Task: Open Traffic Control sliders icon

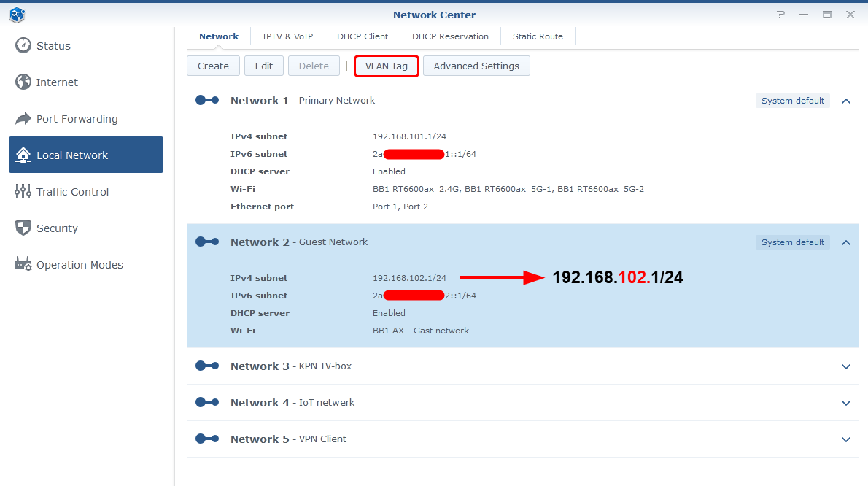Action: coord(23,191)
